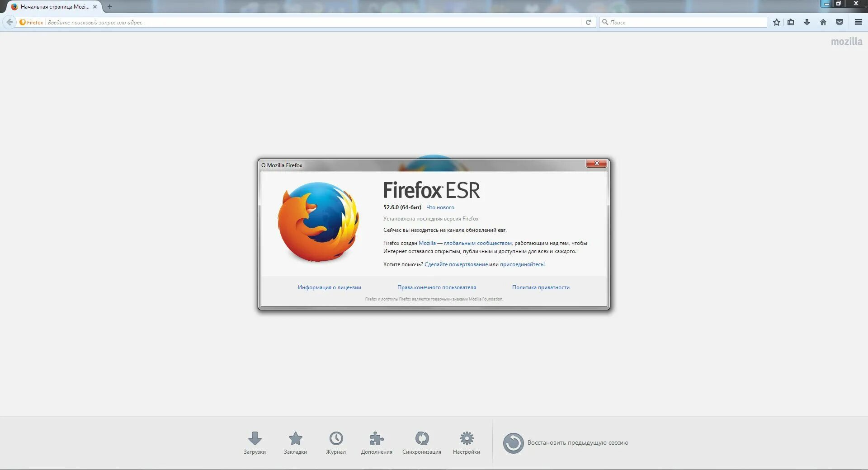
Task: Go to the home page icon
Action: coord(823,22)
